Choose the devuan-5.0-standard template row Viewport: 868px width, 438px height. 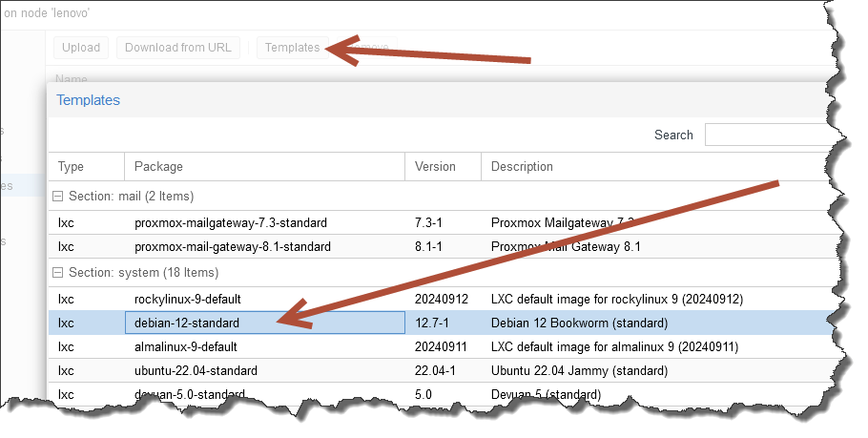190,393
